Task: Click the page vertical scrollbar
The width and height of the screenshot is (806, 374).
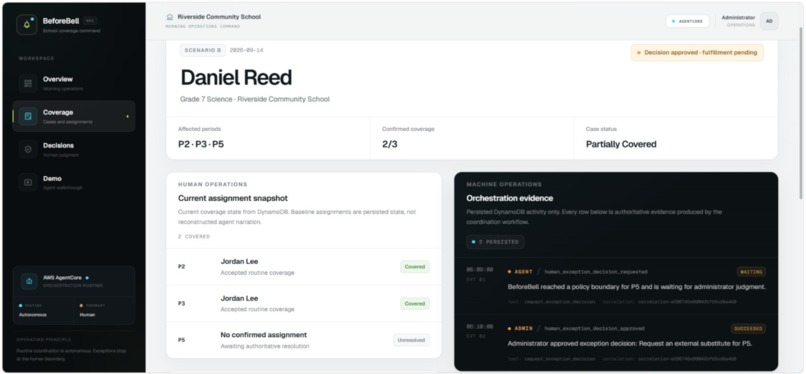Action: coord(801,113)
